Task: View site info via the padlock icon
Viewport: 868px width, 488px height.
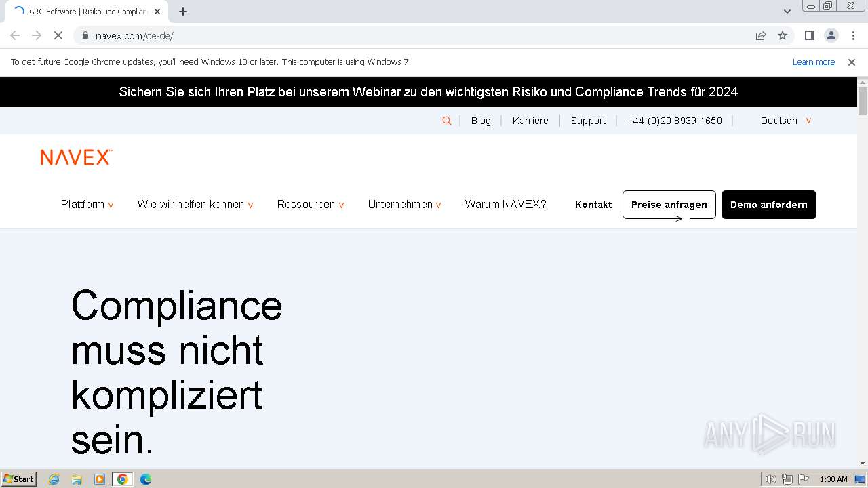Action: tap(85, 35)
